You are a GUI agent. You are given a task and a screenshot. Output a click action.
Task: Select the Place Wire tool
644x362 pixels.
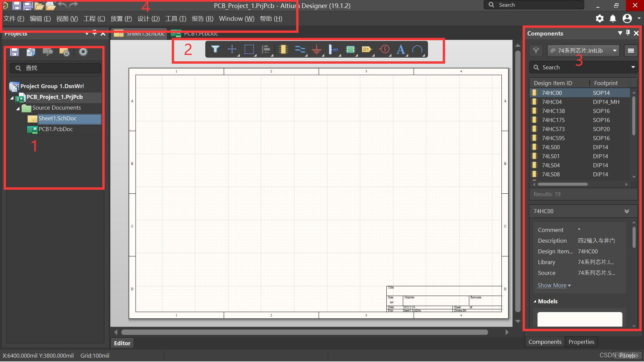[x=300, y=50]
